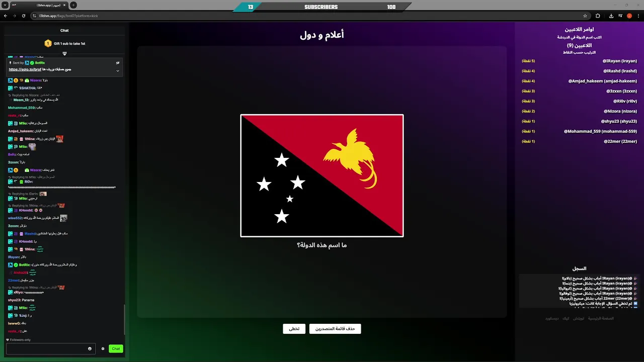Viewport: 644px width, 362px height.
Task: Click 1iJoj username in chat
Action: point(23,316)
